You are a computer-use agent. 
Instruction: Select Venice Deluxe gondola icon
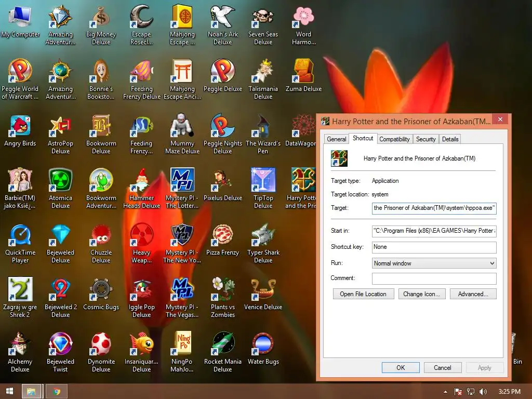(263, 289)
